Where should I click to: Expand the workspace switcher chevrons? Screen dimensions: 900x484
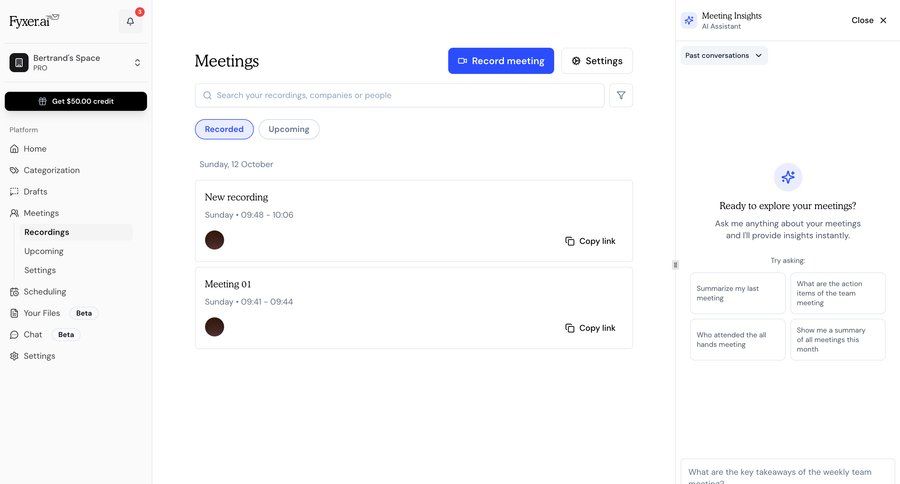coord(137,63)
